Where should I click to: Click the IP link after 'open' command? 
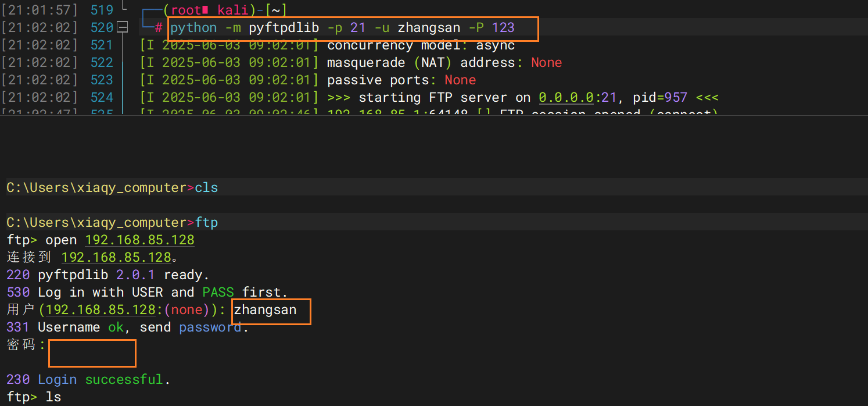139,240
